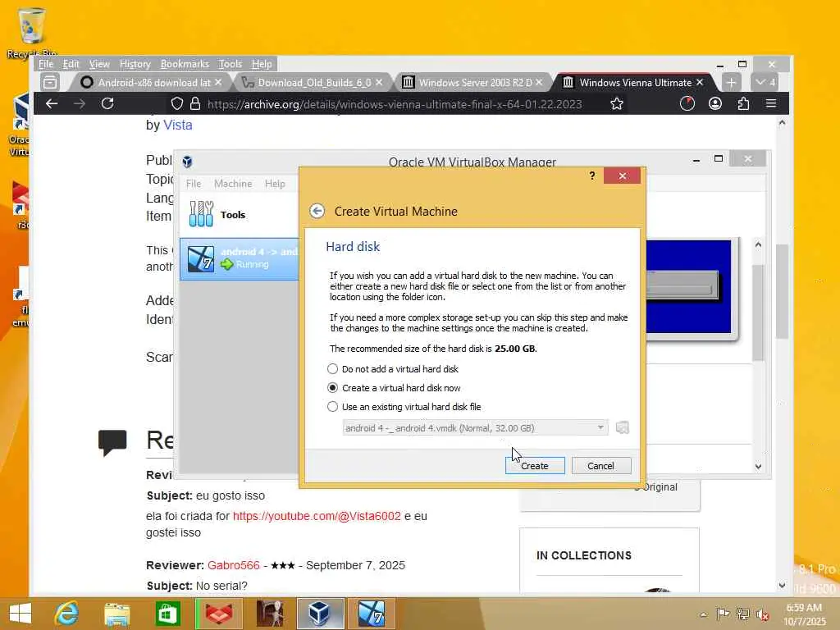840x630 pixels.
Task: Select the running android 4 VM entry
Action: [239, 258]
